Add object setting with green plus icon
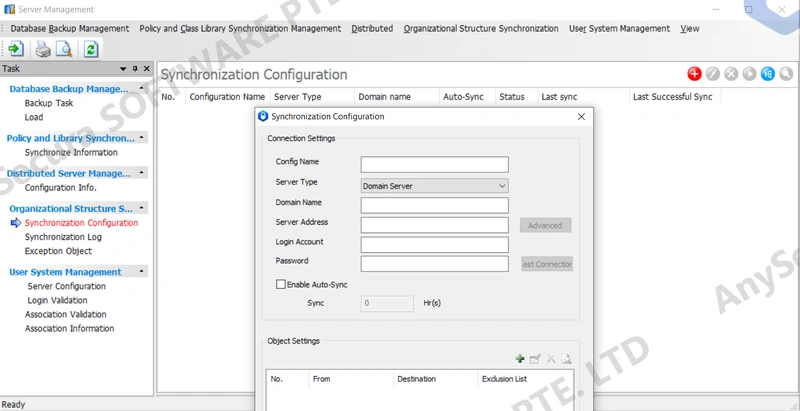The height and width of the screenshot is (411, 800). (x=520, y=359)
